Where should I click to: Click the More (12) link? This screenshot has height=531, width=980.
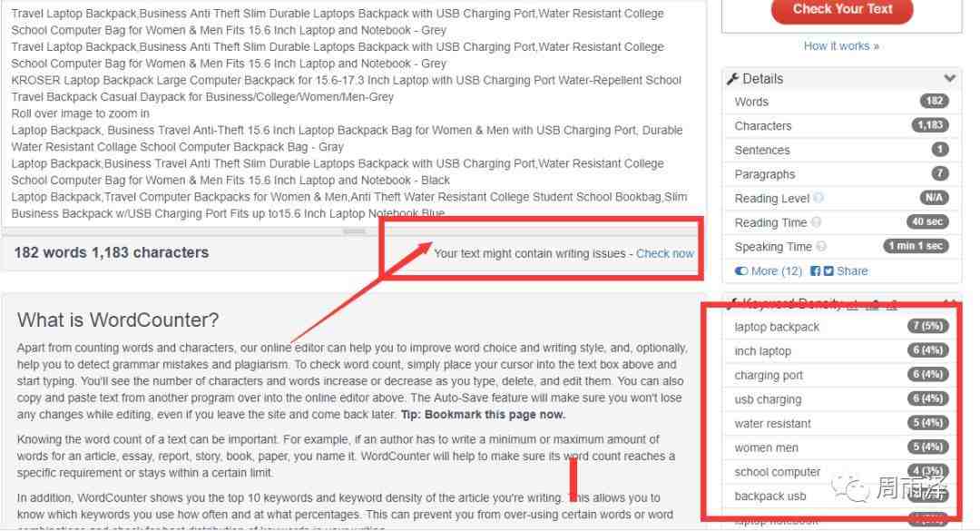[x=776, y=270]
